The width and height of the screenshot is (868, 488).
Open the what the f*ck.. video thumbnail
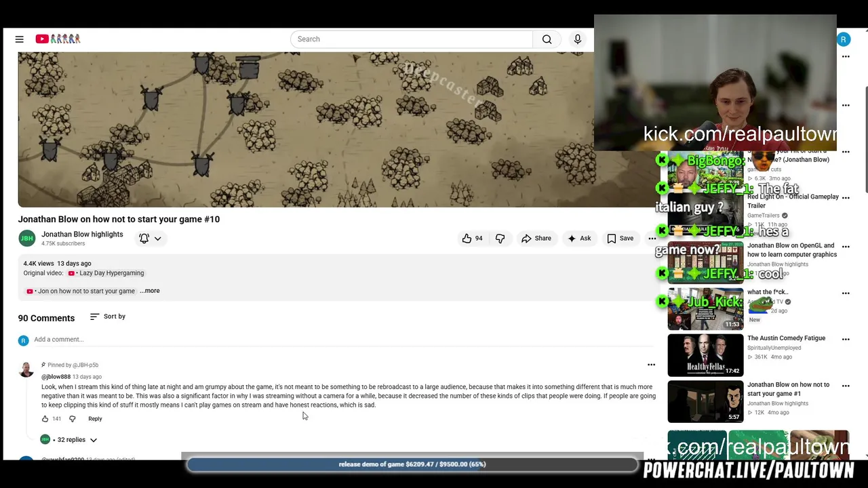705,309
